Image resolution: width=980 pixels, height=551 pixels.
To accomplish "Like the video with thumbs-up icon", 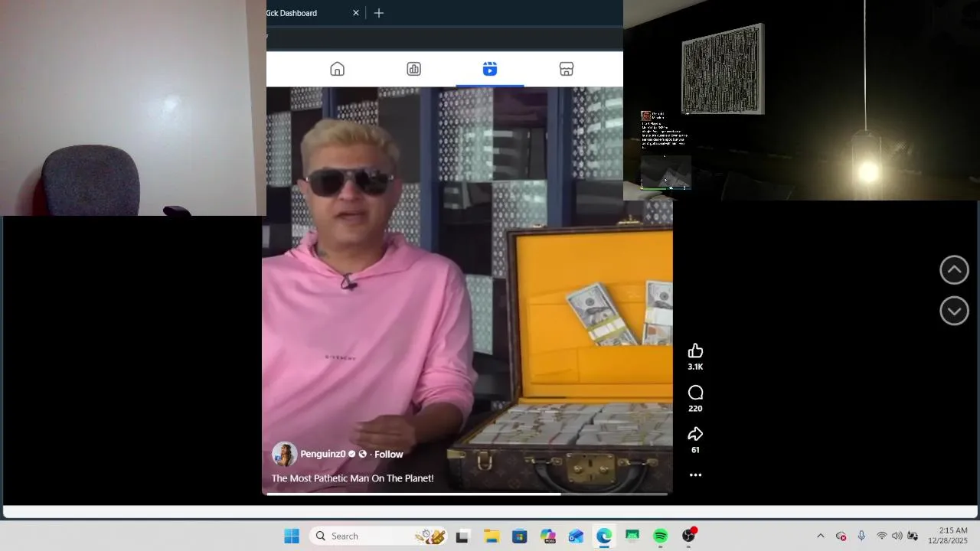I will pyautogui.click(x=695, y=350).
